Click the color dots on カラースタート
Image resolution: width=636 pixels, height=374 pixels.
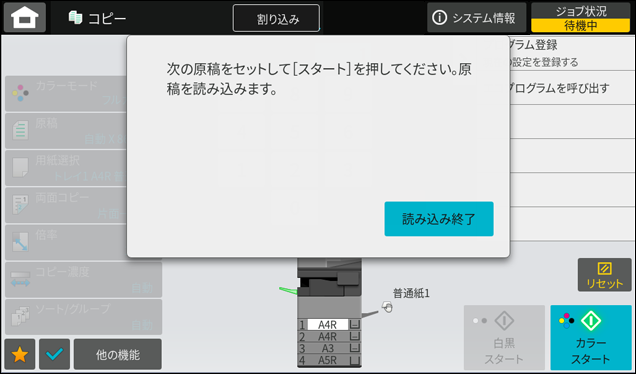pyautogui.click(x=567, y=320)
